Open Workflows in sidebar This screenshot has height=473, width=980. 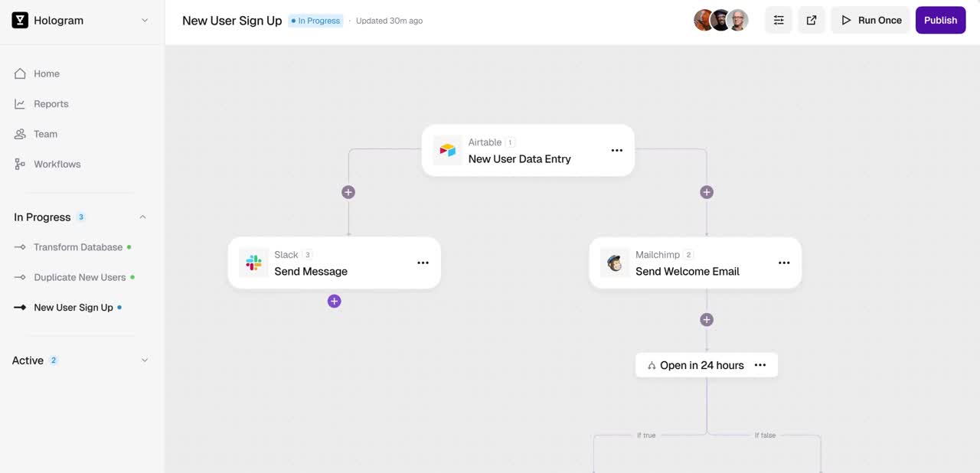coord(57,165)
